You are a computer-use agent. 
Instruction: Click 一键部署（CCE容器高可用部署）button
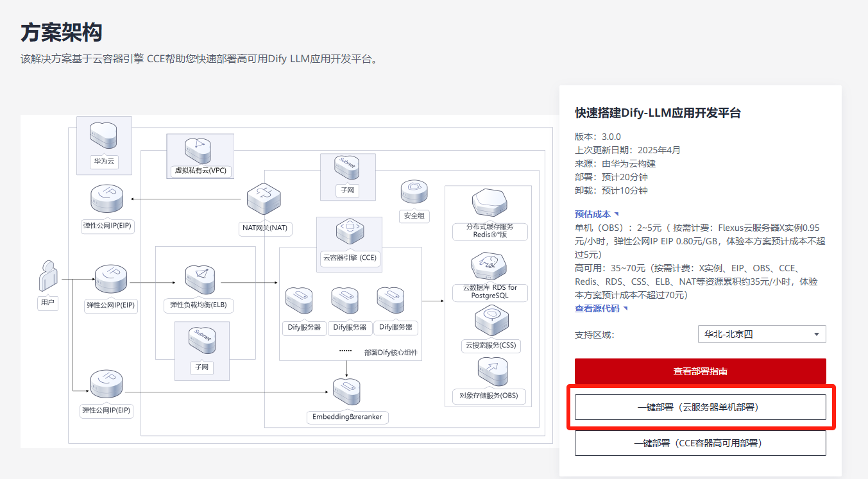coord(700,443)
